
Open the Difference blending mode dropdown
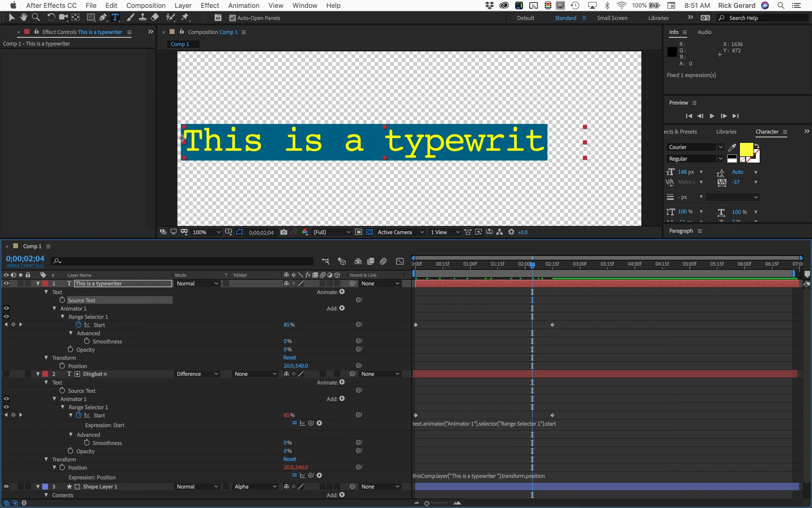pyautogui.click(x=197, y=374)
